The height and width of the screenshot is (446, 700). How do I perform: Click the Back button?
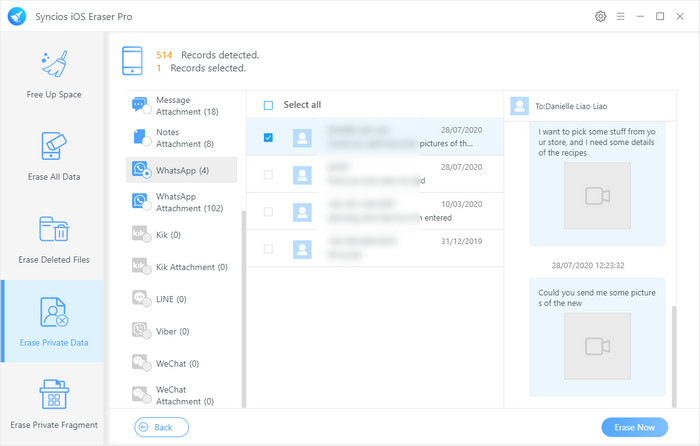tap(162, 427)
